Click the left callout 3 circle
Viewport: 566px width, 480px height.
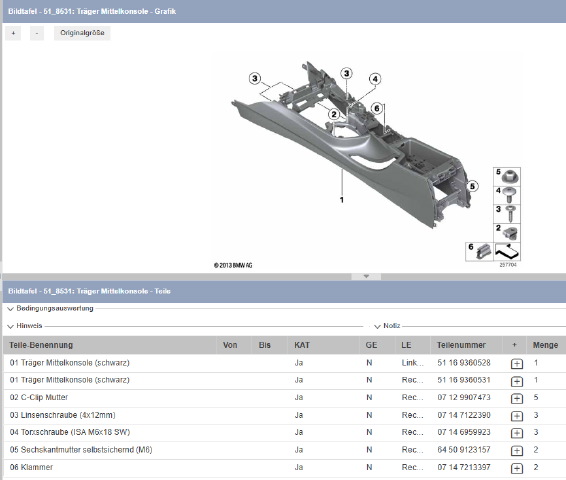255,79
